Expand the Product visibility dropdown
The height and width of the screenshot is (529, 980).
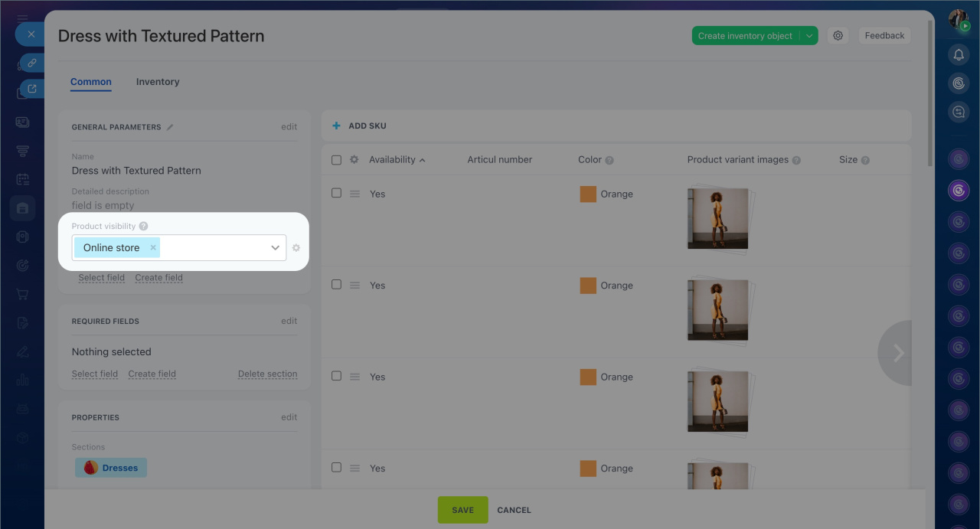275,248
